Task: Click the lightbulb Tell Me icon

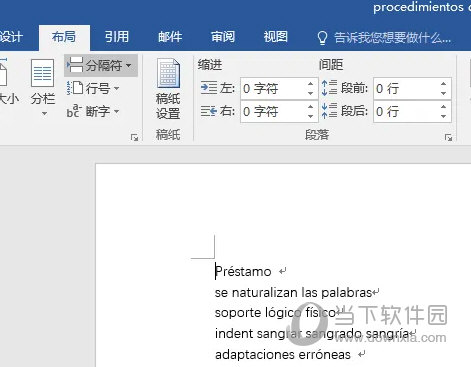Action: click(x=322, y=38)
